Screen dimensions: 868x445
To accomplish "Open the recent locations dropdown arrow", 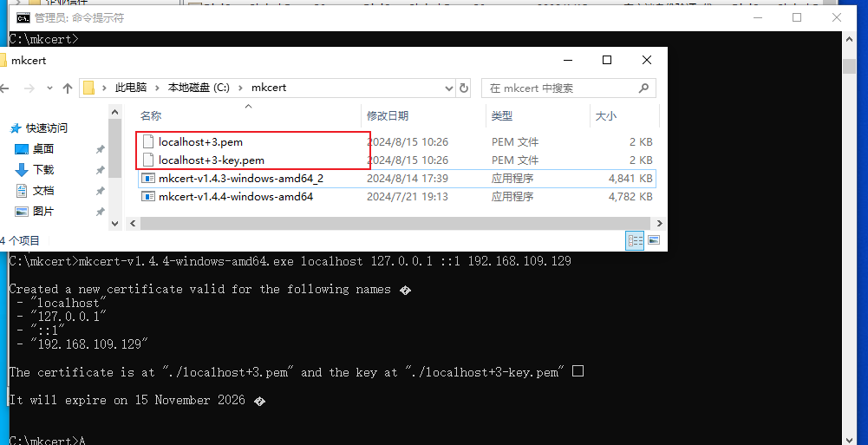I will click(48, 88).
